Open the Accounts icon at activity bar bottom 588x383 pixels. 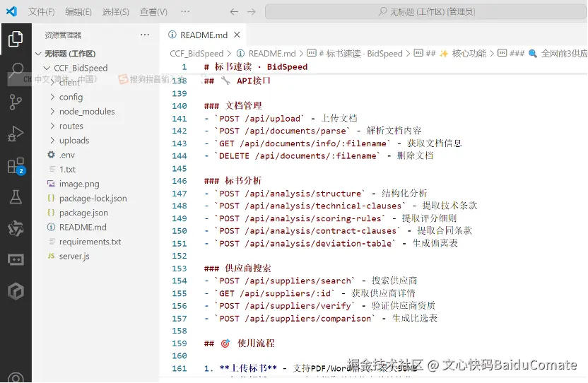(x=16, y=377)
